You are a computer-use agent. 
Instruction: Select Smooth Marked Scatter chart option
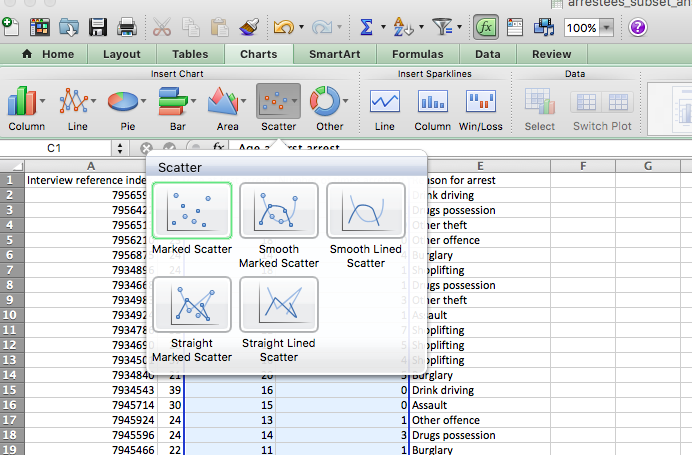(x=278, y=211)
